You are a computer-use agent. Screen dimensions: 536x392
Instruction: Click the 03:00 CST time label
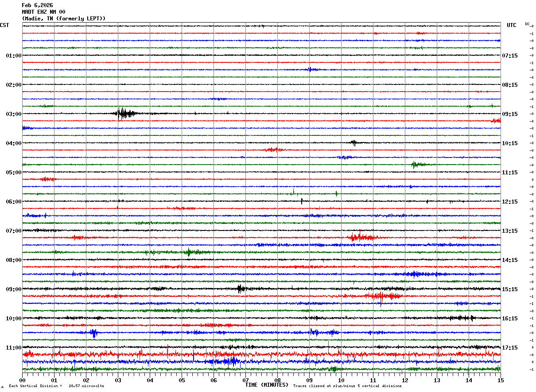coord(14,114)
